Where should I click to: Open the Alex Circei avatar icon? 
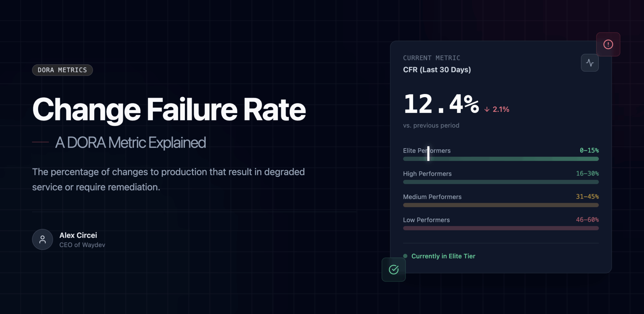[42, 240]
